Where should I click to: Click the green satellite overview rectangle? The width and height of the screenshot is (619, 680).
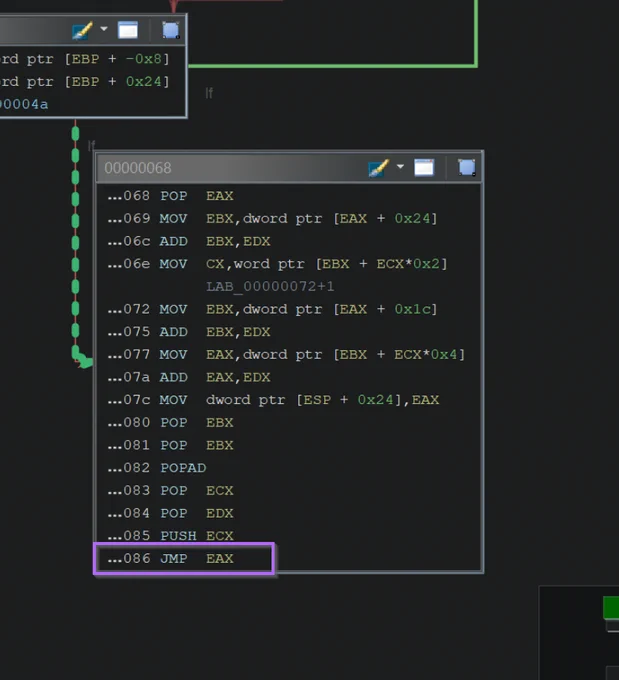[x=611, y=607]
